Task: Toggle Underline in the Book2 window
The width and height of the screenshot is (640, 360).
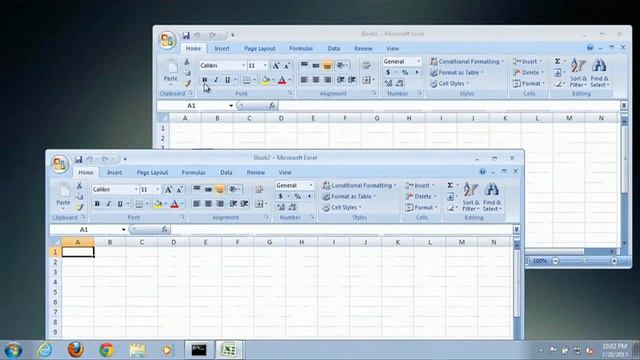Action: (120, 204)
